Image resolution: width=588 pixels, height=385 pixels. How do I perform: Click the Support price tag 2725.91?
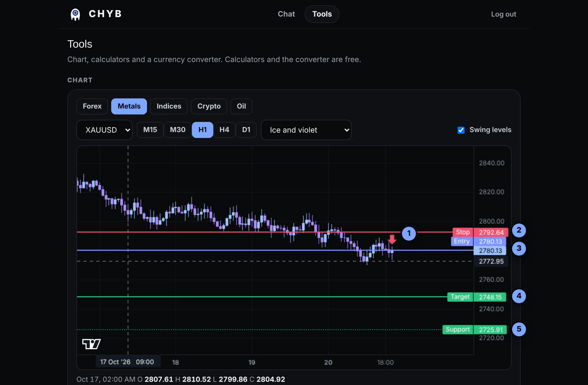coord(490,330)
